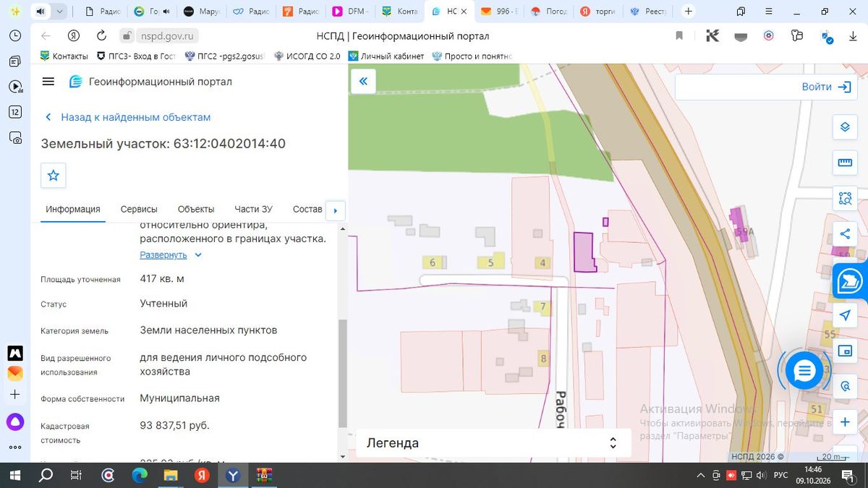868x488 pixels.
Task: Open history in Yandex sidebar
Action: 15,35
